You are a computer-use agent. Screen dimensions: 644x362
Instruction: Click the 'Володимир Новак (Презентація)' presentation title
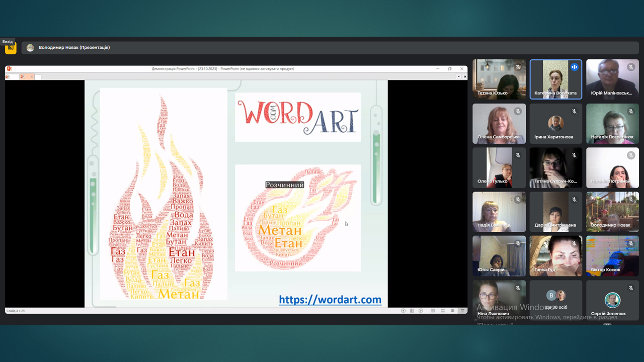(74, 48)
